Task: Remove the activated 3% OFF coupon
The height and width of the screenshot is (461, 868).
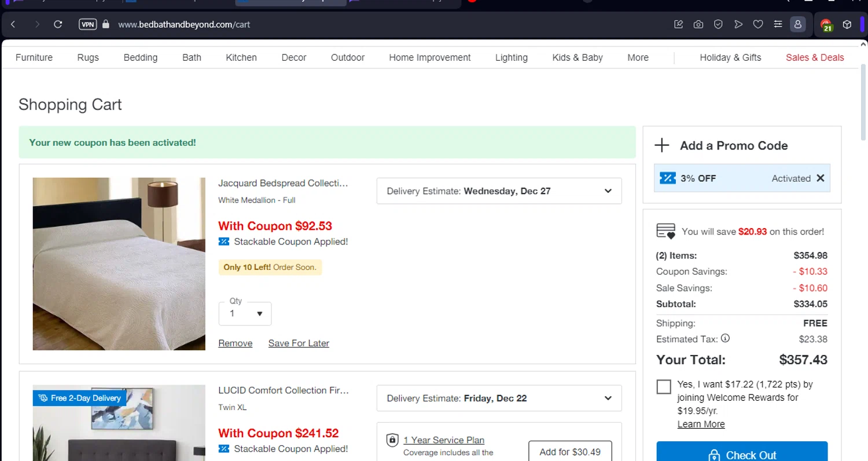Action: tap(820, 178)
